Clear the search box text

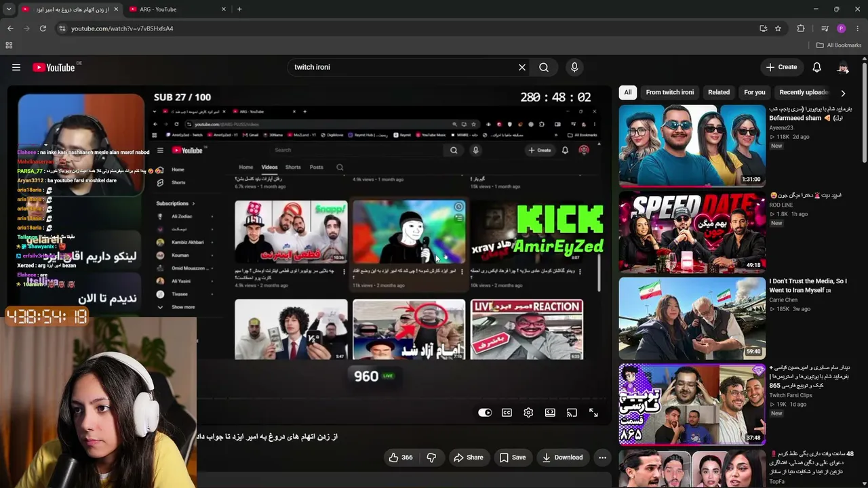pyautogui.click(x=522, y=67)
